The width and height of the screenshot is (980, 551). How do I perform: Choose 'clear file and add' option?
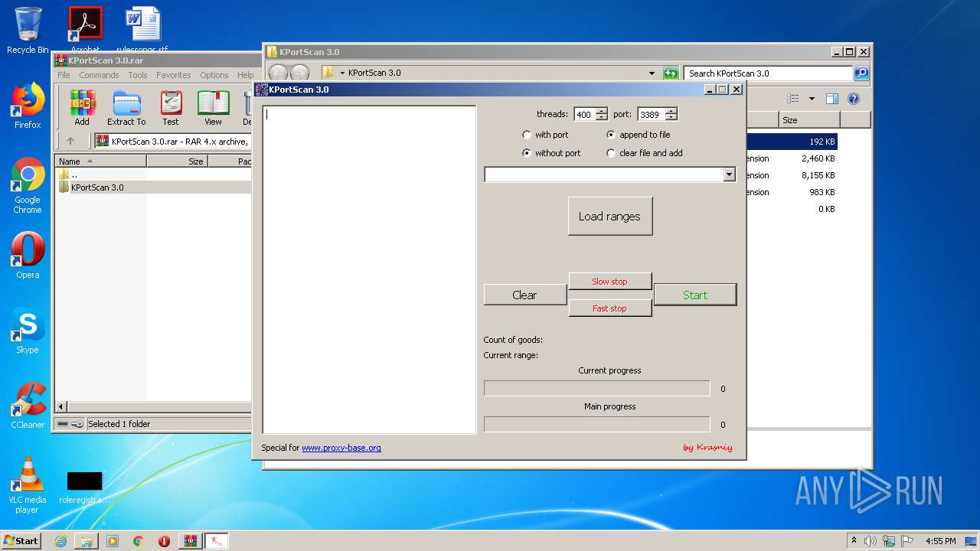coord(611,153)
